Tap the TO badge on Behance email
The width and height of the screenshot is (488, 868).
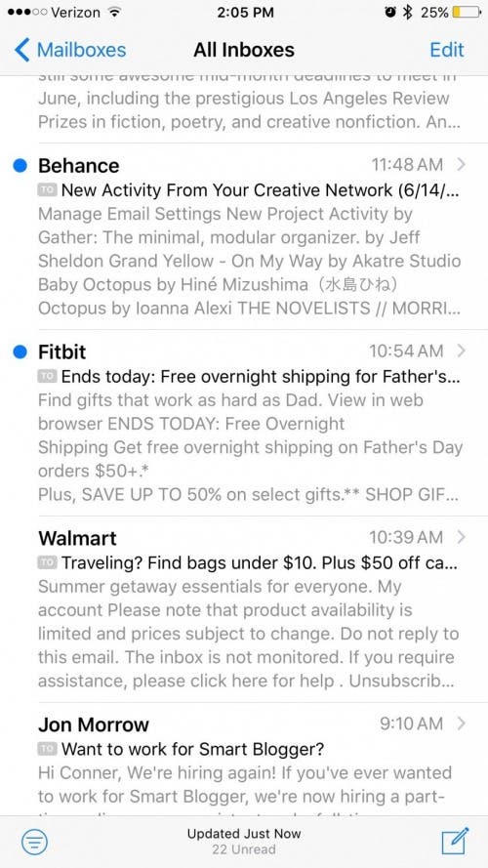click(x=47, y=189)
